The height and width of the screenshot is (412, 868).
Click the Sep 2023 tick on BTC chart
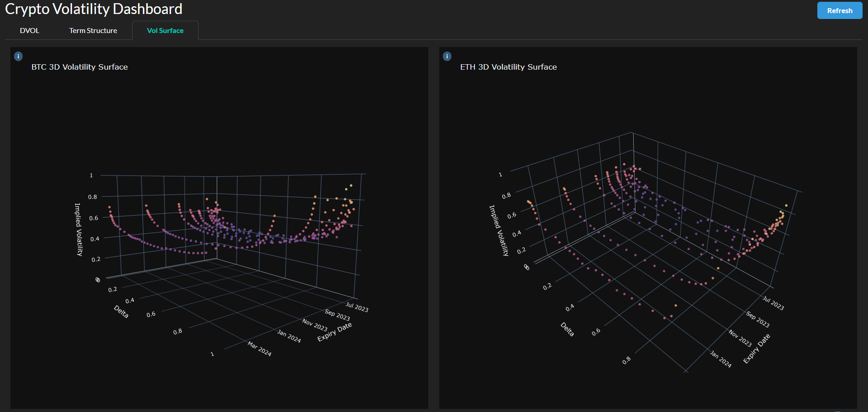pyautogui.click(x=337, y=315)
